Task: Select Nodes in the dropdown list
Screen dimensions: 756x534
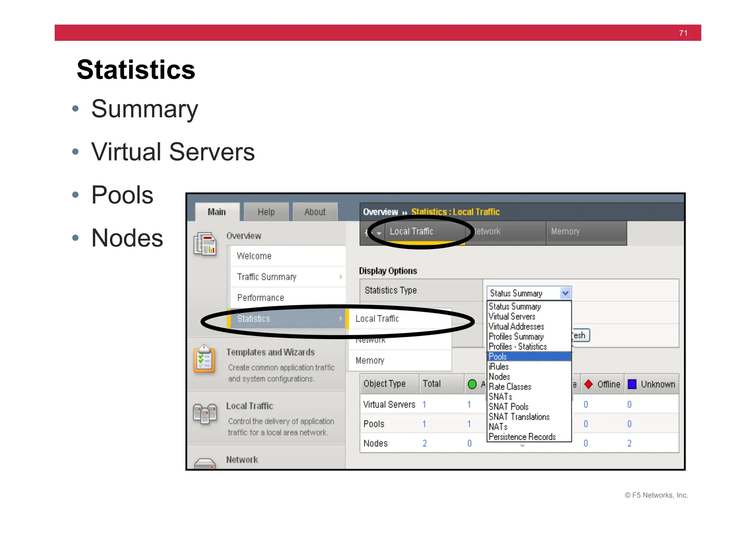Action: [x=529, y=377]
